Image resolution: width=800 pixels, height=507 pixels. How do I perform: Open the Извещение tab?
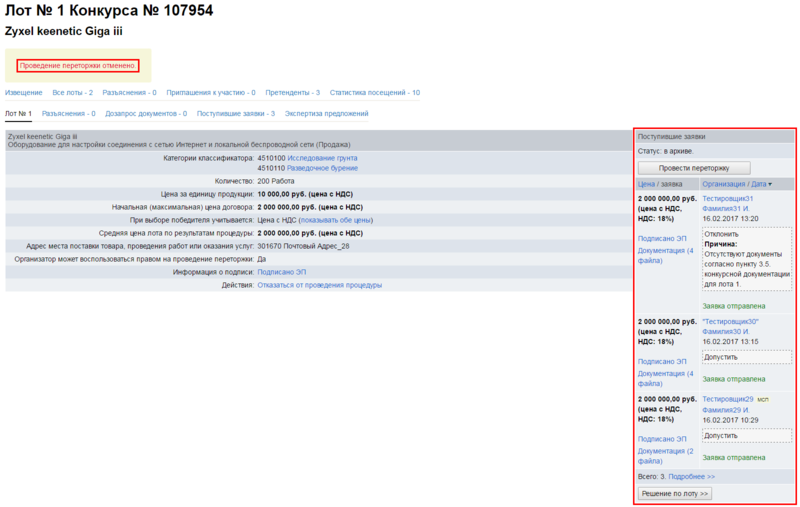24,92
